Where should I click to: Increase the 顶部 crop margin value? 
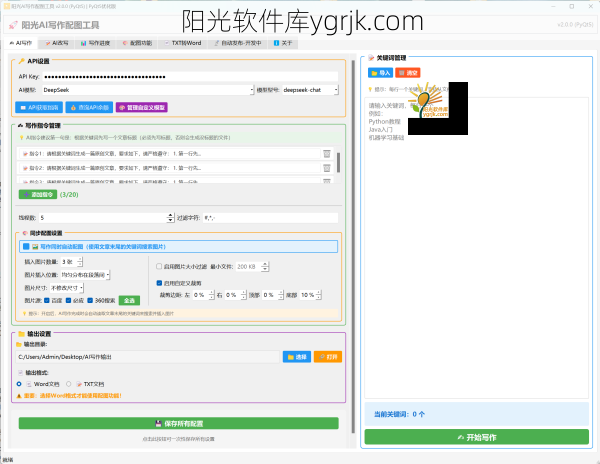click(281, 293)
